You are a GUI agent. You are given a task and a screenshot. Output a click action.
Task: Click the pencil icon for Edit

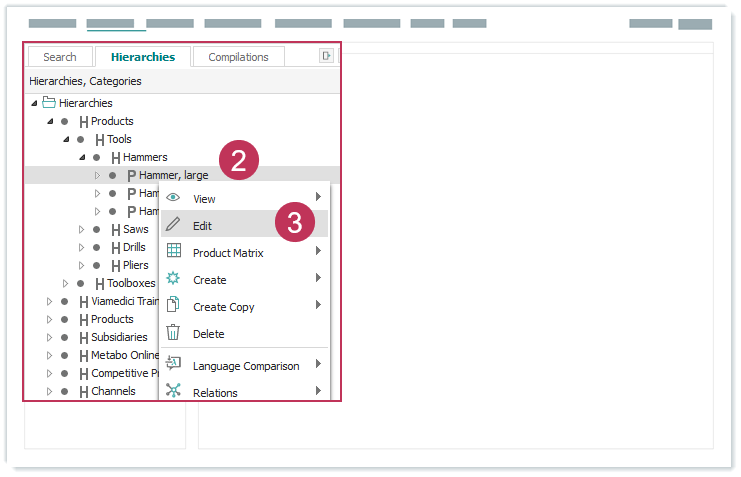173,225
